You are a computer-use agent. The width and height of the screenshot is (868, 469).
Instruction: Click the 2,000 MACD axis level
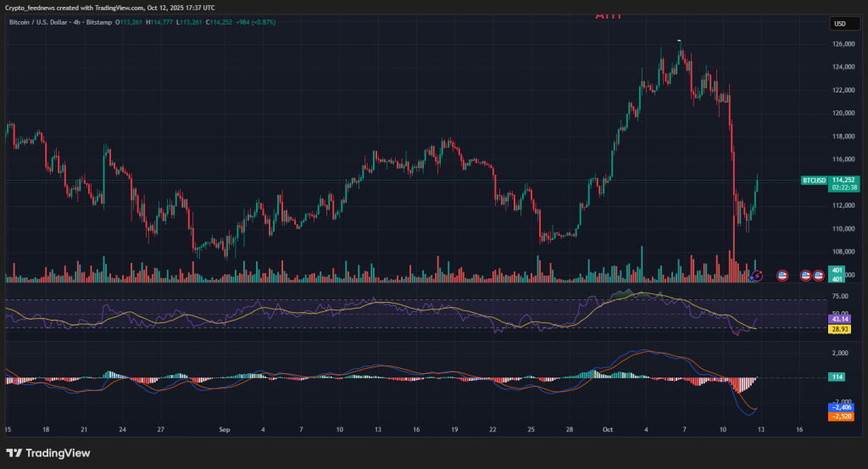point(840,353)
